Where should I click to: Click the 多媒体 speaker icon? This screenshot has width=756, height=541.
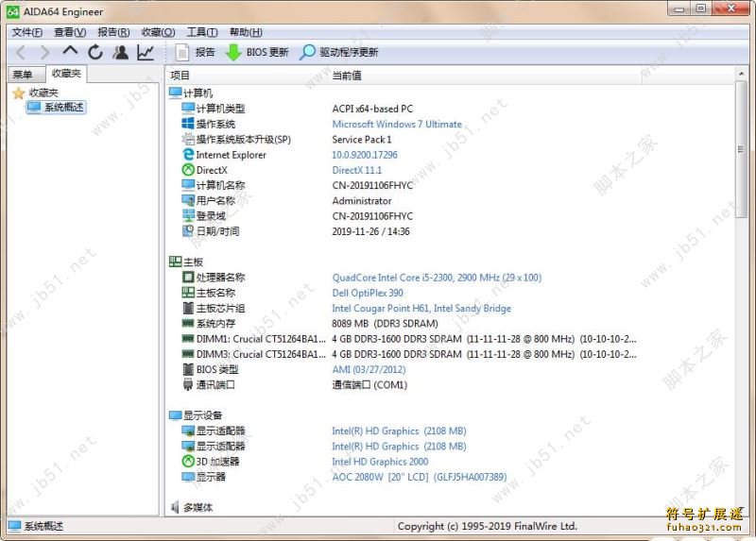point(175,507)
